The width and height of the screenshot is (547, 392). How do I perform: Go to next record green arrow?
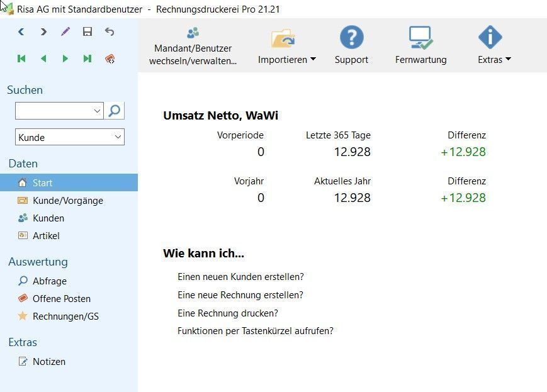[65, 59]
